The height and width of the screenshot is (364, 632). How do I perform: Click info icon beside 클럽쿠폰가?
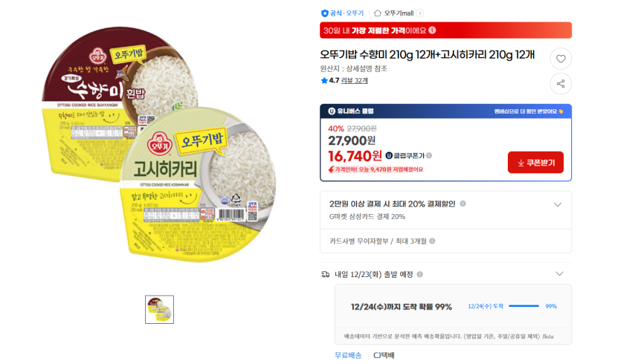pos(429,155)
